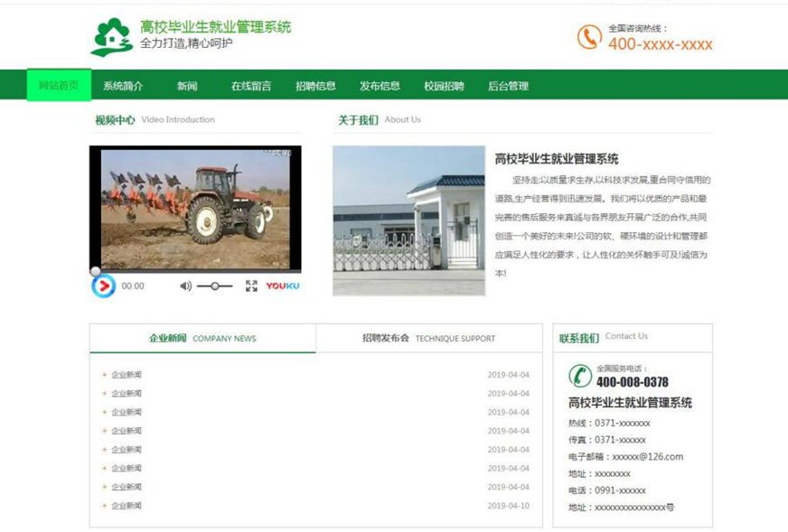This screenshot has height=532, width=788.
Task: Click the factory gate About Us image
Action: click(x=409, y=220)
